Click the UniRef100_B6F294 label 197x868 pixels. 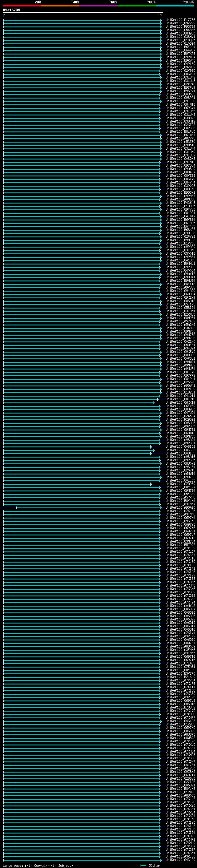[180, 47]
